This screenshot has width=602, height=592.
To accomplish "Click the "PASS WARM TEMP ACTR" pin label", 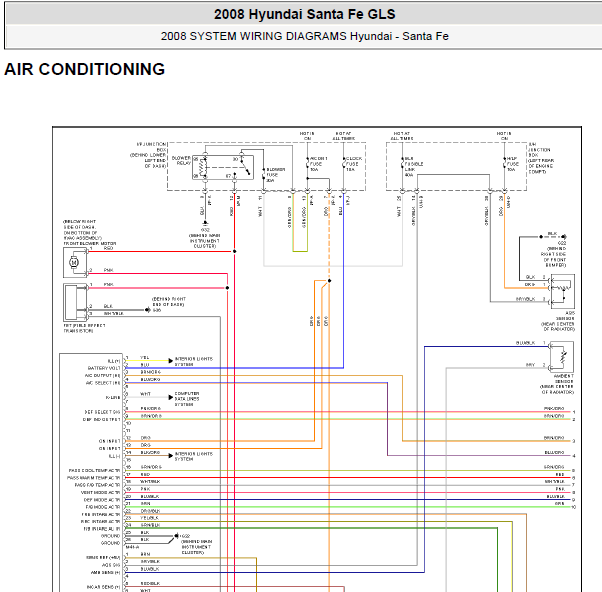I will pyautogui.click(x=94, y=478).
